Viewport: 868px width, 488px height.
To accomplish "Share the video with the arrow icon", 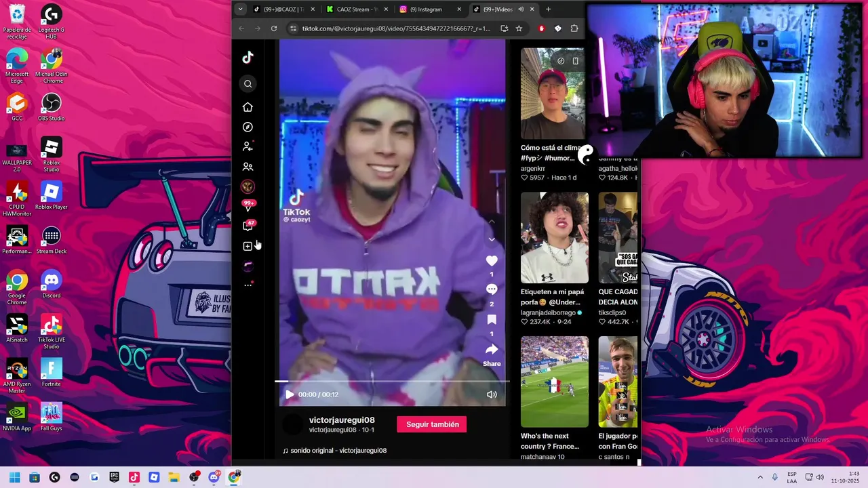I will [x=492, y=349].
